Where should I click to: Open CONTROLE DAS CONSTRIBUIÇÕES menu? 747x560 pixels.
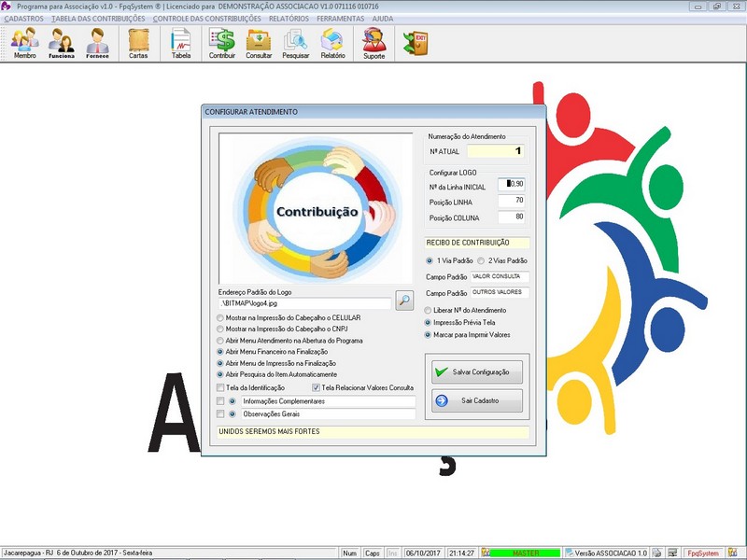(206, 19)
